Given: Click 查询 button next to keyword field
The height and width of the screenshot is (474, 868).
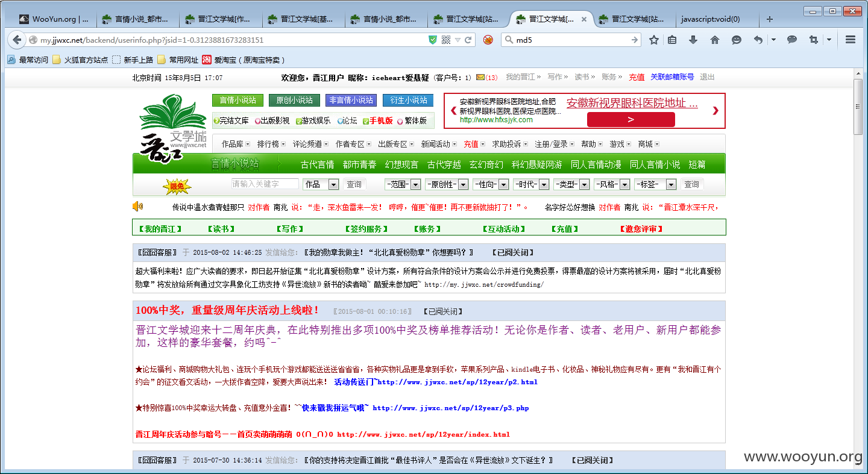Looking at the screenshot, I should [354, 184].
